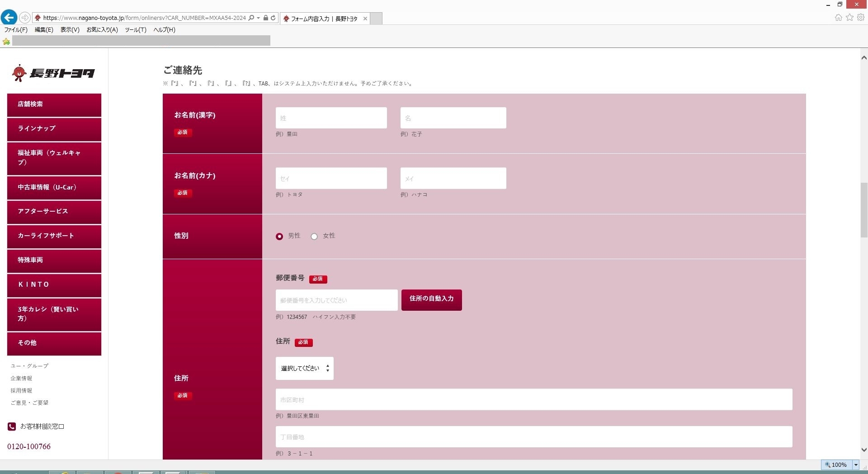Open the 企業情報 link

[x=21, y=378]
